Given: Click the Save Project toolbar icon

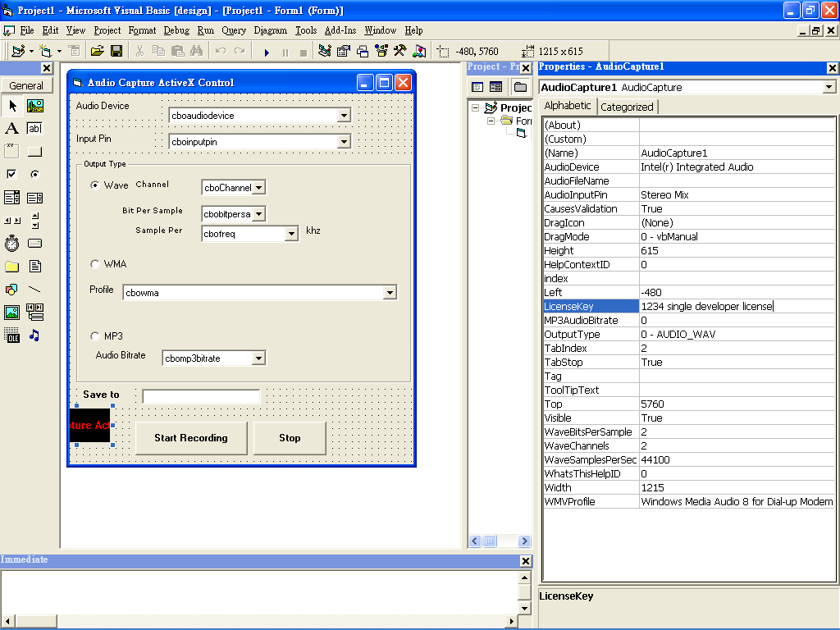Looking at the screenshot, I should [116, 51].
